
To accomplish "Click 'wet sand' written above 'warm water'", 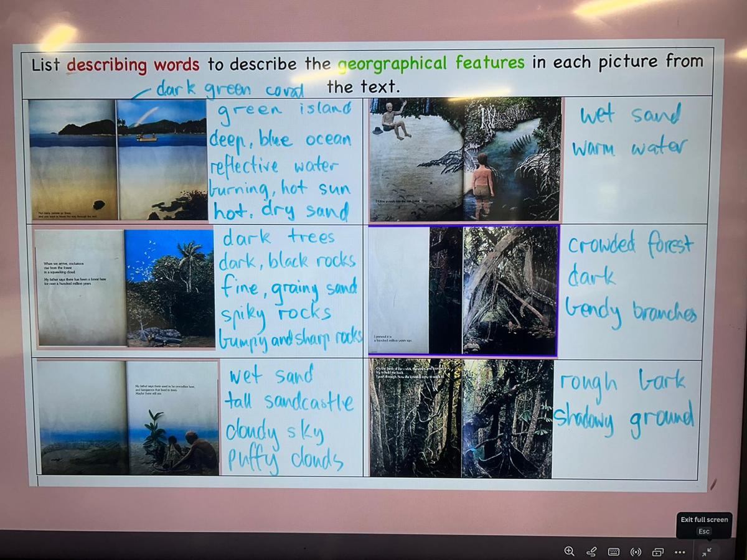I will 630,115.
